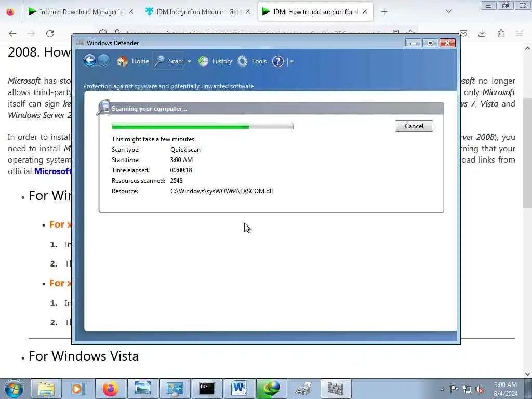Screen dimensions: 532x399
Task: Click Firefox icon in the taskbar
Action: click(111, 389)
